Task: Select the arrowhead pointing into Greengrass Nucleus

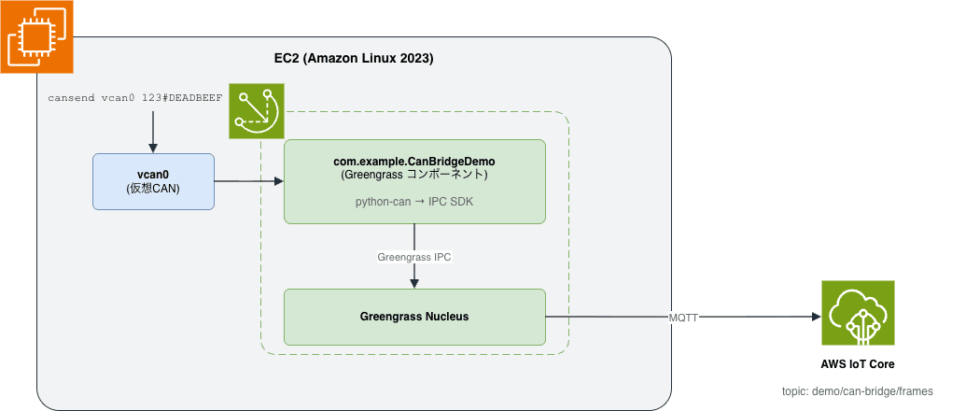Action: tap(414, 283)
